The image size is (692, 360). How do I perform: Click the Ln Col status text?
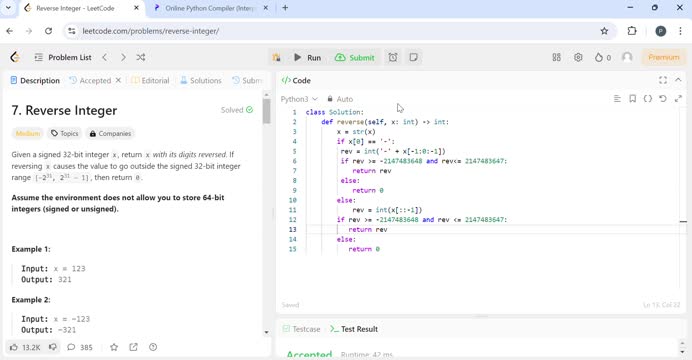[x=661, y=305]
